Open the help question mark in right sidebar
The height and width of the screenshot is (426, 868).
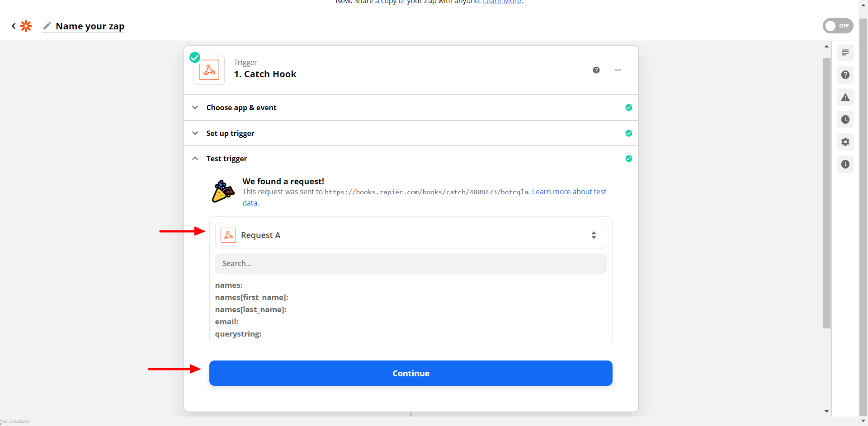click(845, 75)
